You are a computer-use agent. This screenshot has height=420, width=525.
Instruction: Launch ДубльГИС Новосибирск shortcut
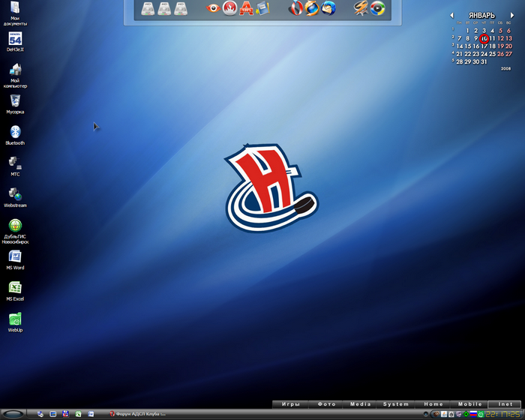tap(15, 232)
